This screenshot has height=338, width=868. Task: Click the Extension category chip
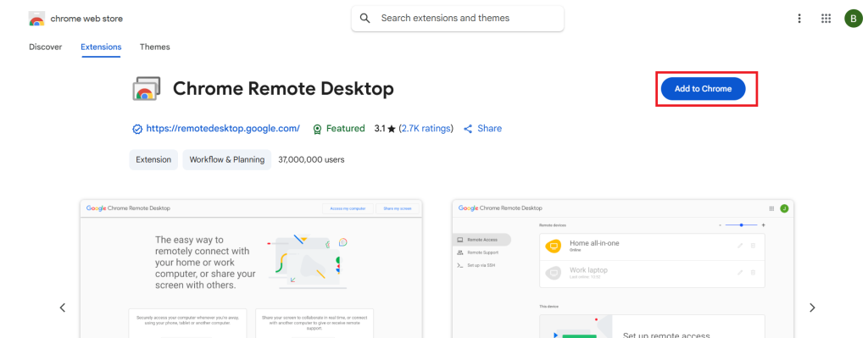click(x=153, y=159)
